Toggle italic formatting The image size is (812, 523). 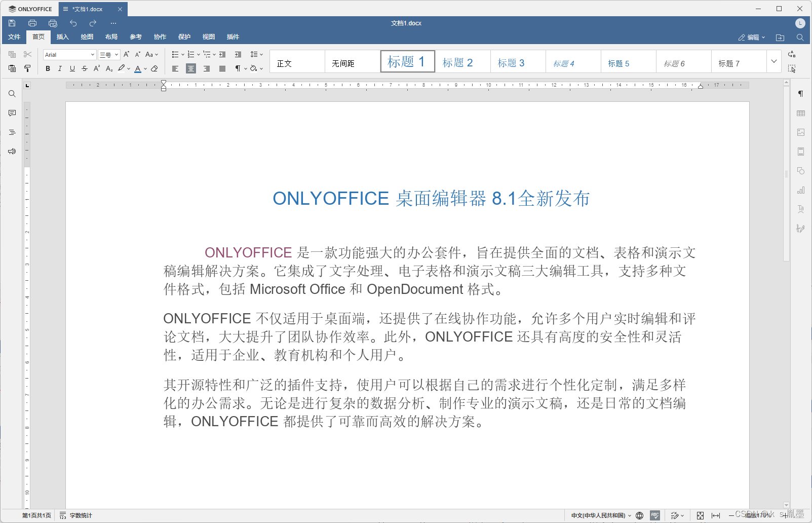(x=60, y=68)
